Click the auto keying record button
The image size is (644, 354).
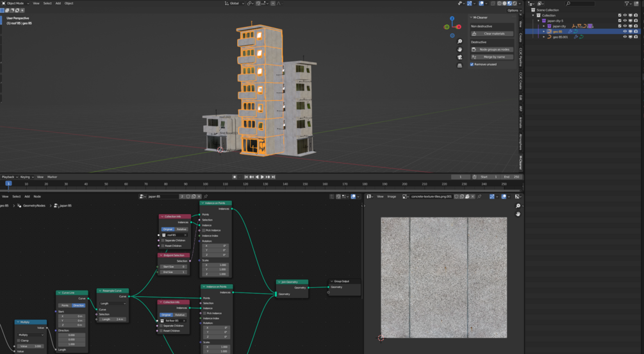pyautogui.click(x=235, y=177)
